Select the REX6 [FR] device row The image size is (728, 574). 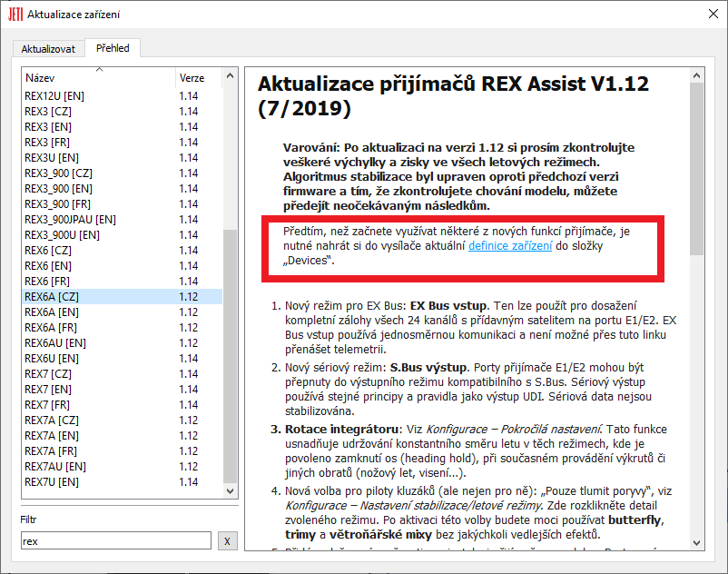(123, 282)
